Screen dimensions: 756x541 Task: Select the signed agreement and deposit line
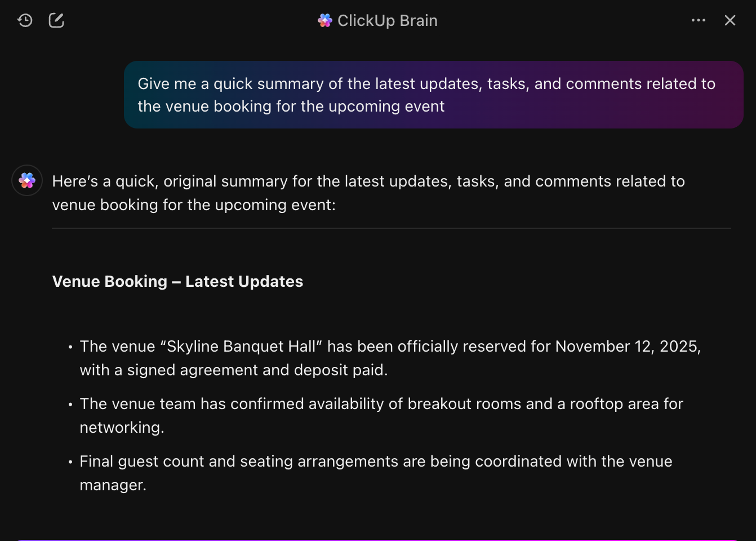(233, 370)
